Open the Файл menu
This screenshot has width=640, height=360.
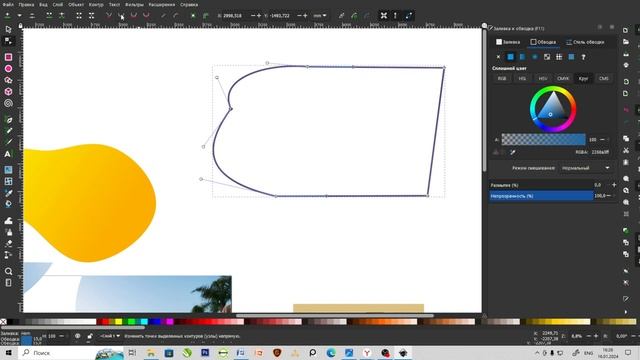tap(8, 4)
